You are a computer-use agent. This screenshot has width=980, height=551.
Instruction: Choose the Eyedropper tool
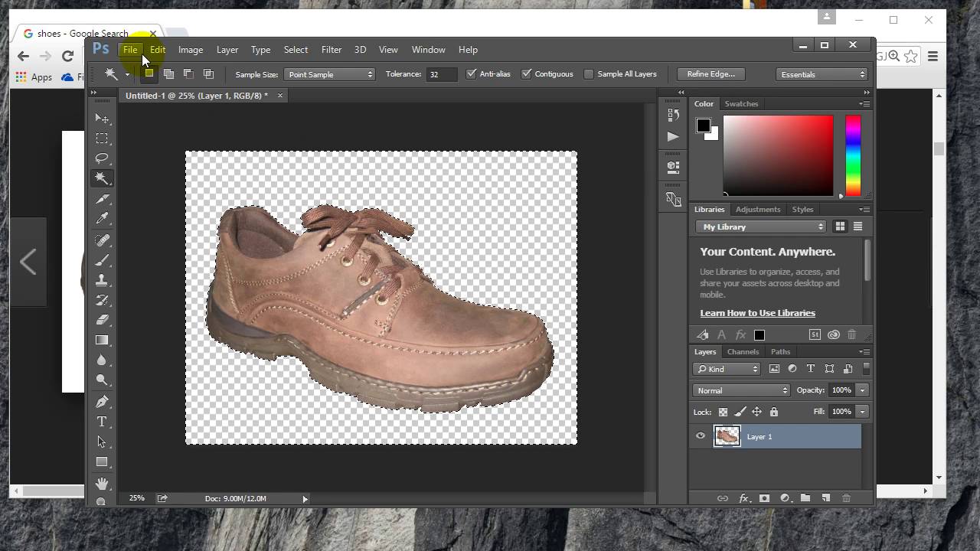click(102, 219)
